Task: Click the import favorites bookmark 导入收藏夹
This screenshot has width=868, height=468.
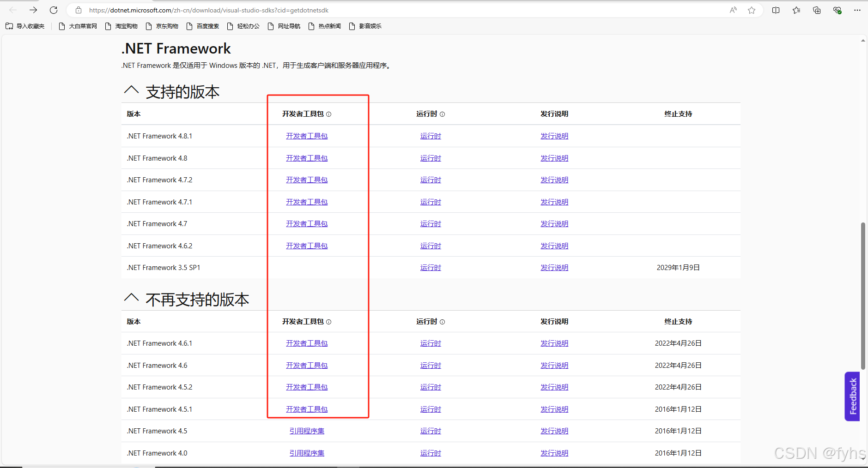Action: click(25, 26)
